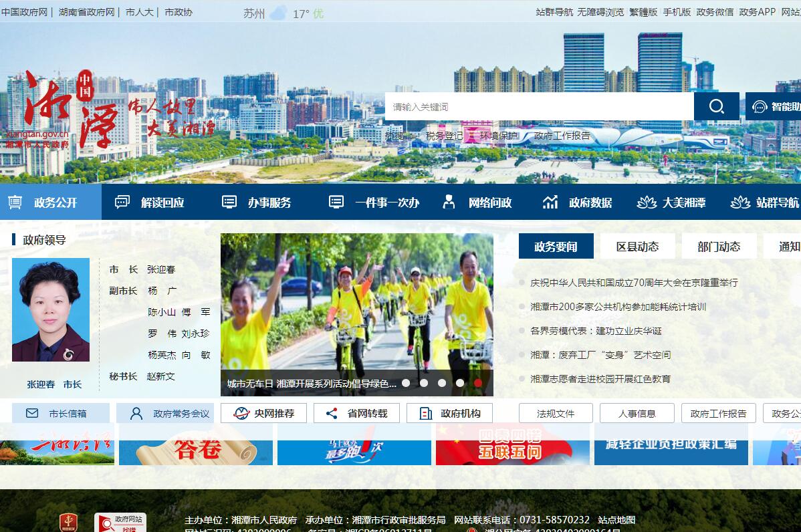
Task: Click the 市长信箱 envelope icon
Action: (x=32, y=413)
